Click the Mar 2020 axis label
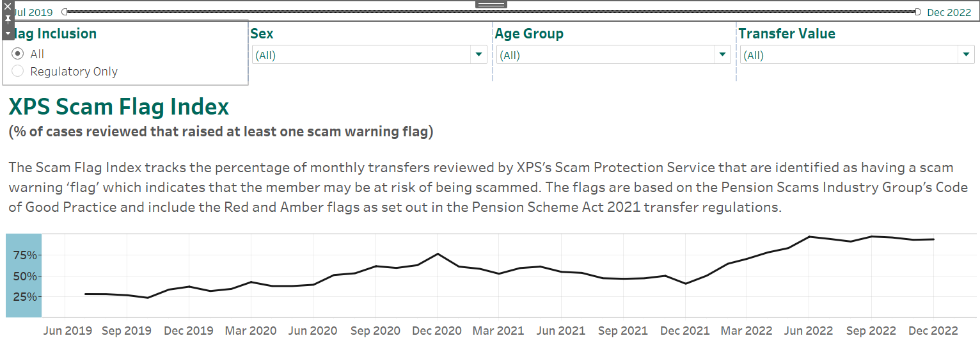Image resolution: width=980 pixels, height=352 pixels. click(251, 331)
